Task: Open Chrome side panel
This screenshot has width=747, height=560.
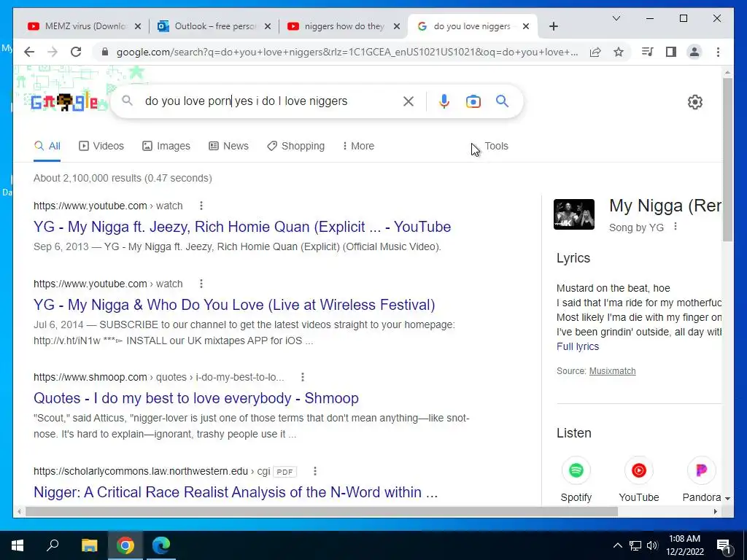Action: click(x=671, y=52)
